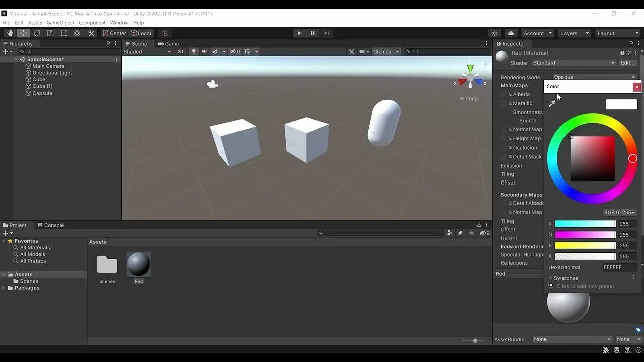Select Capsule in Hierarchy

pyautogui.click(x=42, y=93)
